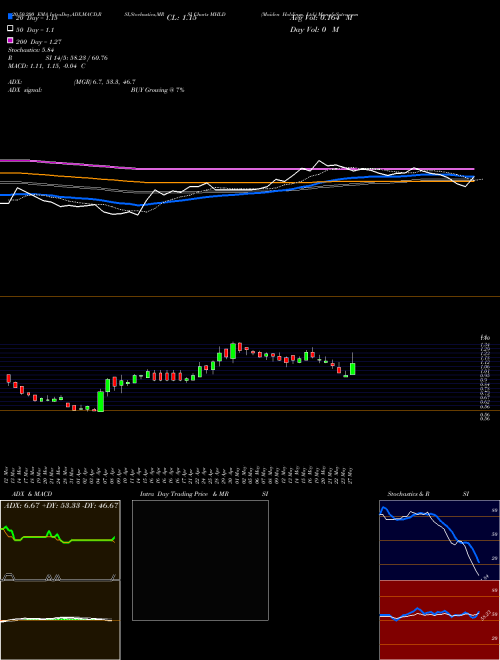Click the 'MACD: 1.11, 1.15, -0.04 C' line
500x660 pixels.
[47, 66]
